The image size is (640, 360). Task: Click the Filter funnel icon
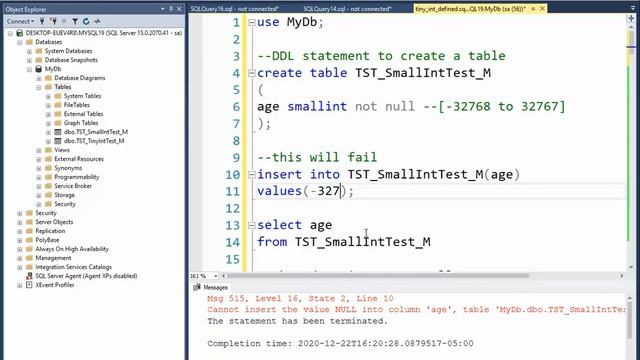tap(75, 21)
